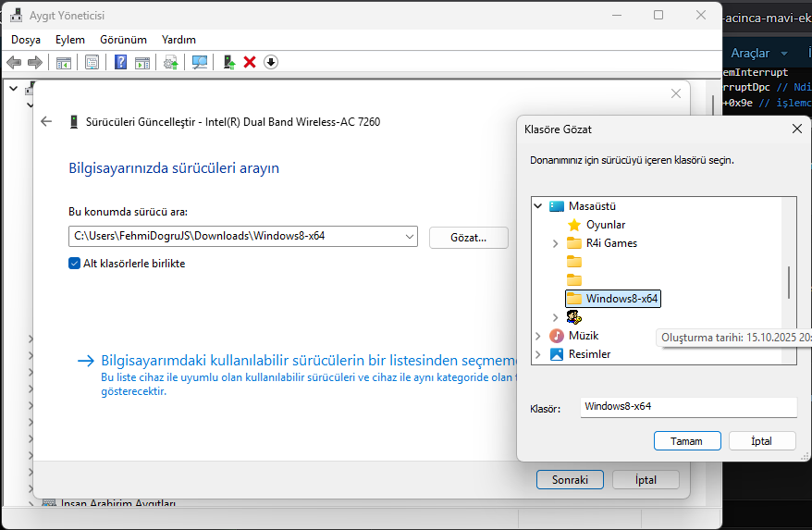This screenshot has height=530, width=812.
Task: Click the Forward arrow in Device Manager toolbar
Action: coord(35,63)
